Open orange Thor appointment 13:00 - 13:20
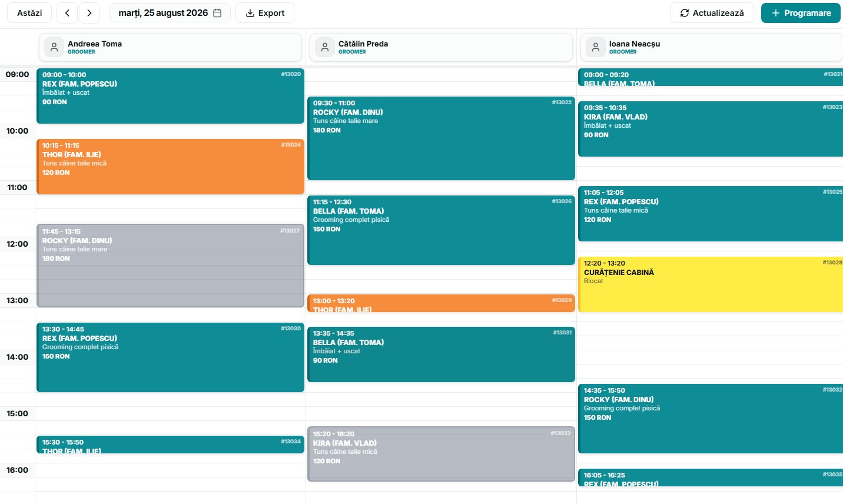This screenshot has height=504, width=843. point(441,303)
